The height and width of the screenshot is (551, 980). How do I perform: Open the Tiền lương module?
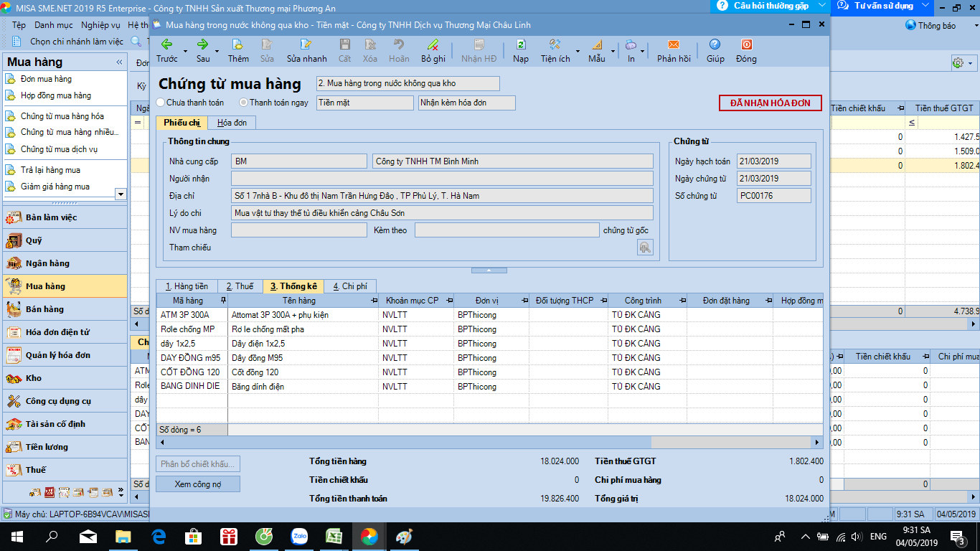pyautogui.click(x=65, y=447)
